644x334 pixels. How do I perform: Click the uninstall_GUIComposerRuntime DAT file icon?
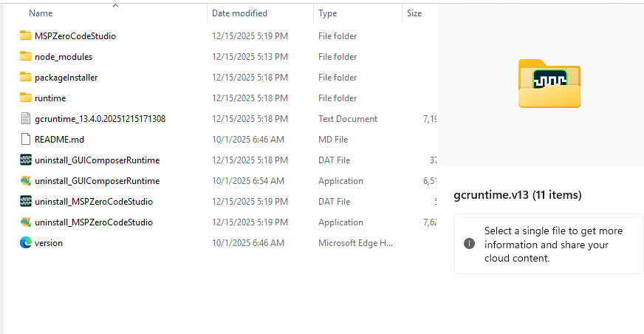pos(26,160)
